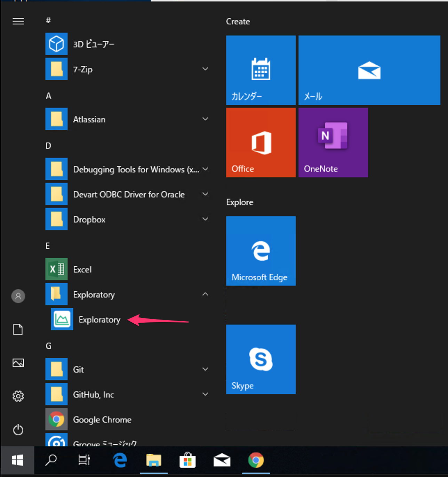Click the 'Google Chrome' app label
The height and width of the screenshot is (477, 448).
coord(102,420)
